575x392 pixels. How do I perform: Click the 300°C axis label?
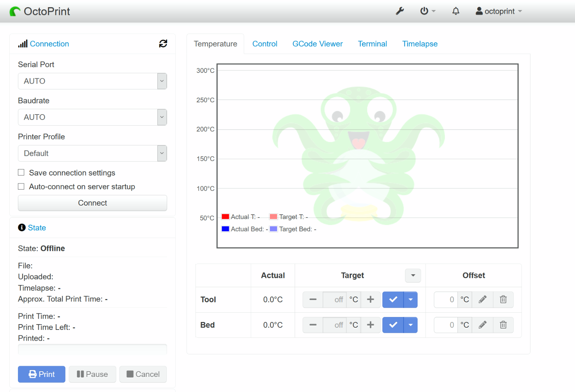205,71
